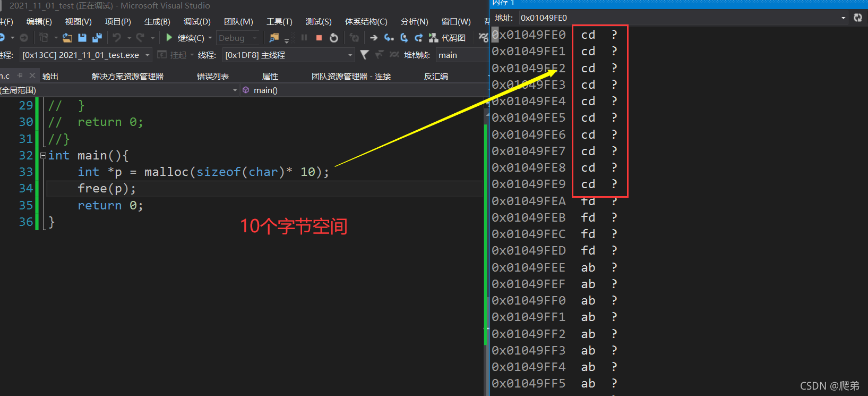868x396 pixels.
Task: Open the 编辑(E) menu
Action: 39,21
